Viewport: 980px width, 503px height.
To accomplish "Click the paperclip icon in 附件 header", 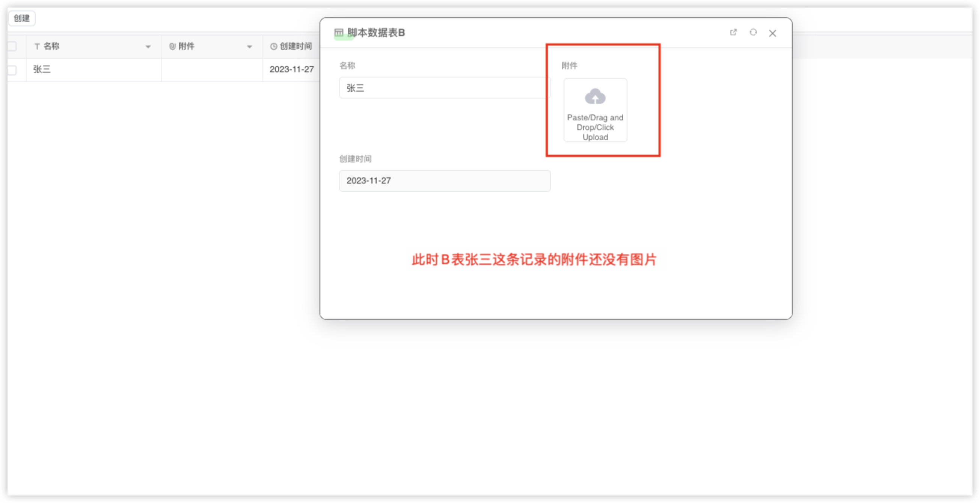I will click(x=172, y=47).
